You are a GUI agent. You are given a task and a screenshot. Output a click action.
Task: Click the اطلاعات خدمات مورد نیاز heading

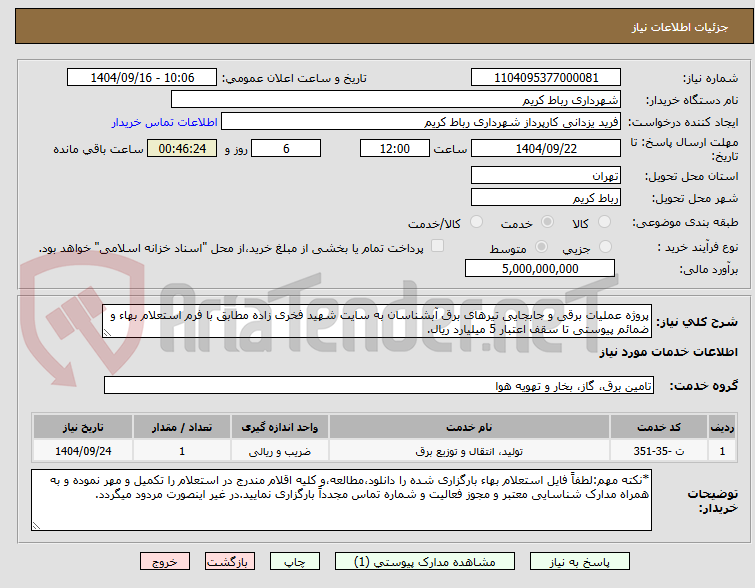668,353
